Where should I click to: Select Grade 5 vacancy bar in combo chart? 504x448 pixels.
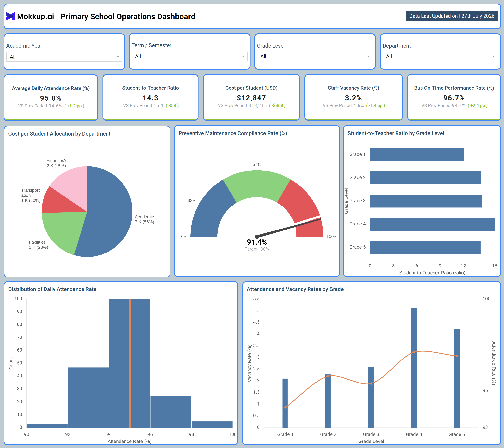(457, 378)
